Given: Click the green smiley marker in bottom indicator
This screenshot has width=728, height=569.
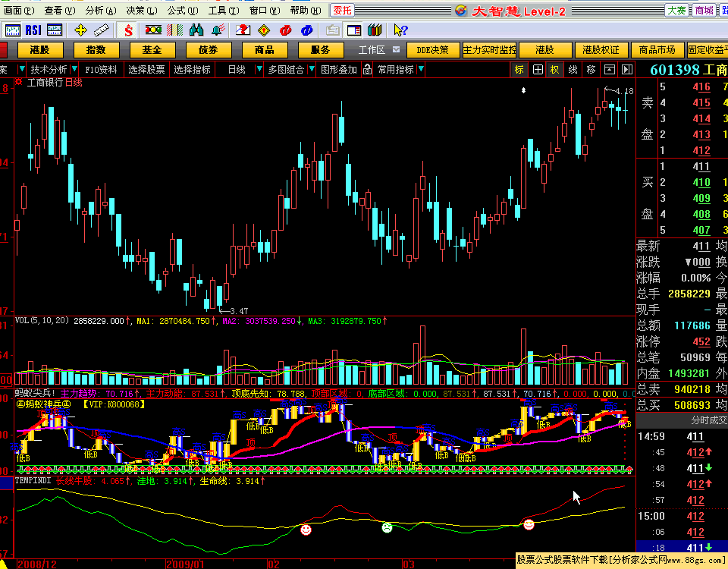Looking at the screenshot, I should [x=387, y=528].
